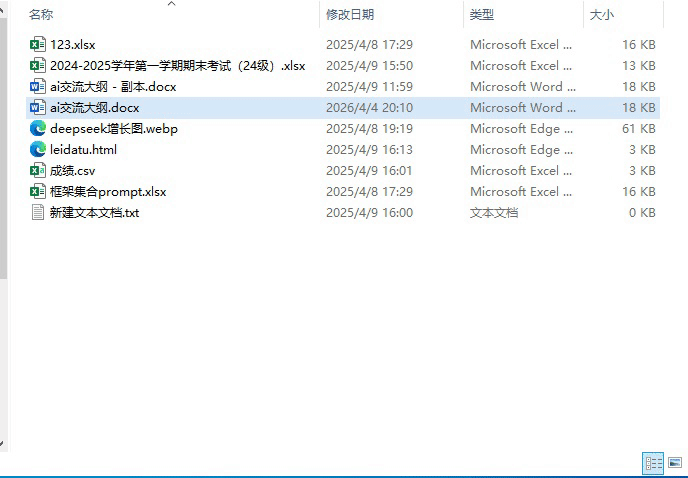
Task: Click the Excel icon for 框架集合prompt.xlsx
Action: click(38, 192)
